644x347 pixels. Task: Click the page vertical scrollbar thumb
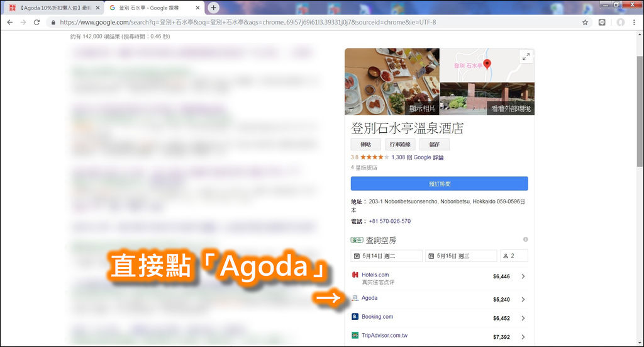click(x=640, y=111)
